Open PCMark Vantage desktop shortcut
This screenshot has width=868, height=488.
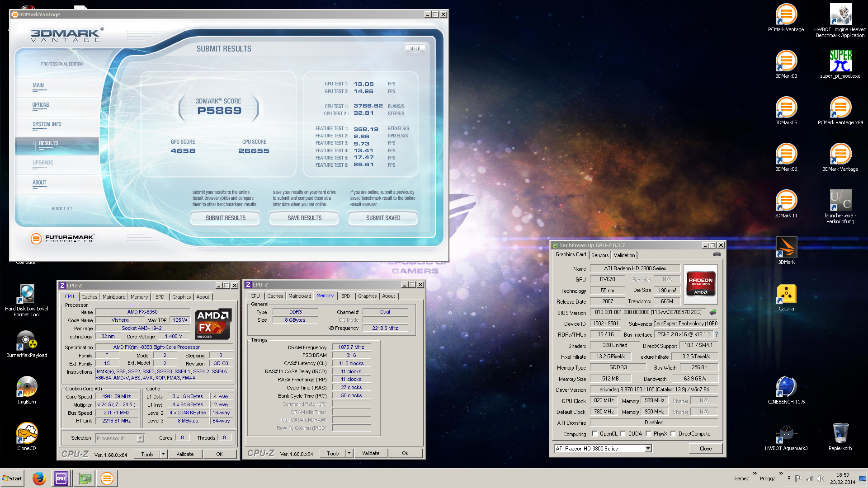pos(786,18)
